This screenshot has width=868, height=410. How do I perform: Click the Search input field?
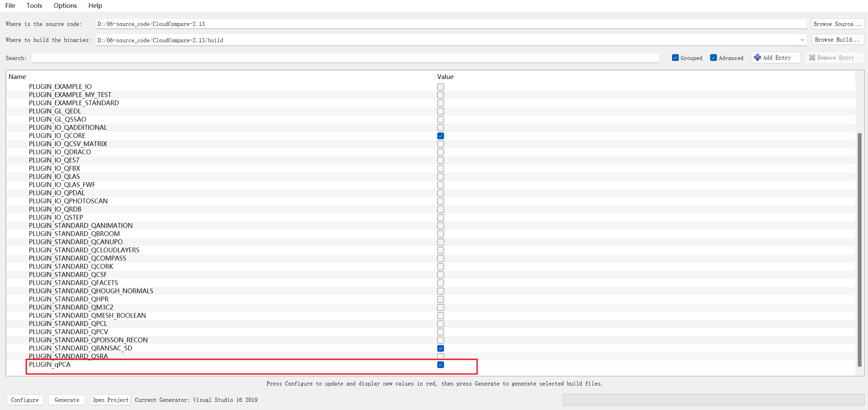345,58
